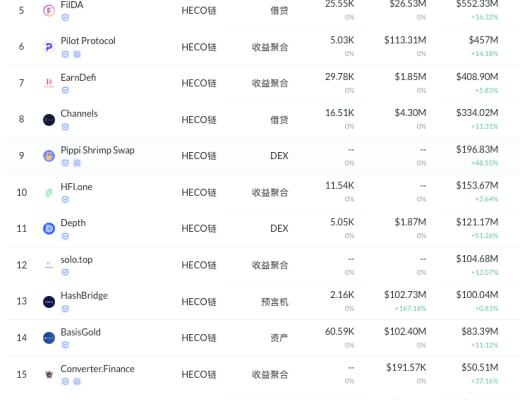Click the 29.78K value for EarnDefi
Screen dimensions: 520x400
coord(340,77)
